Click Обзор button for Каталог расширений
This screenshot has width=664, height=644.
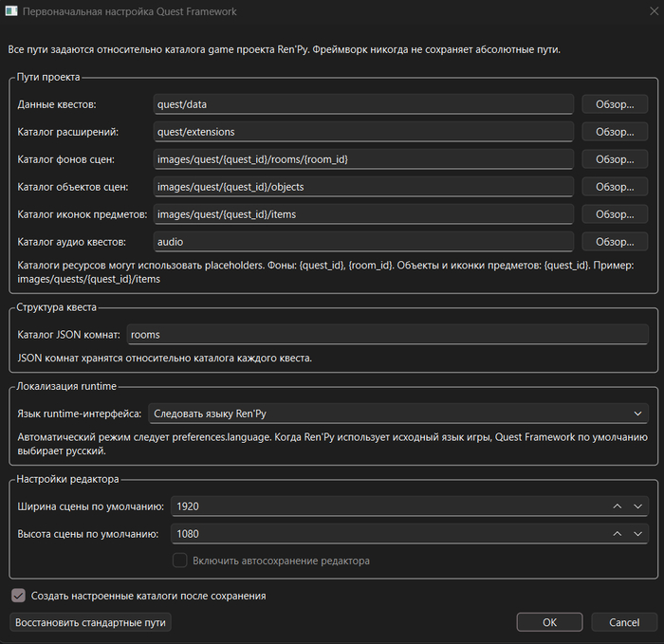click(x=615, y=132)
